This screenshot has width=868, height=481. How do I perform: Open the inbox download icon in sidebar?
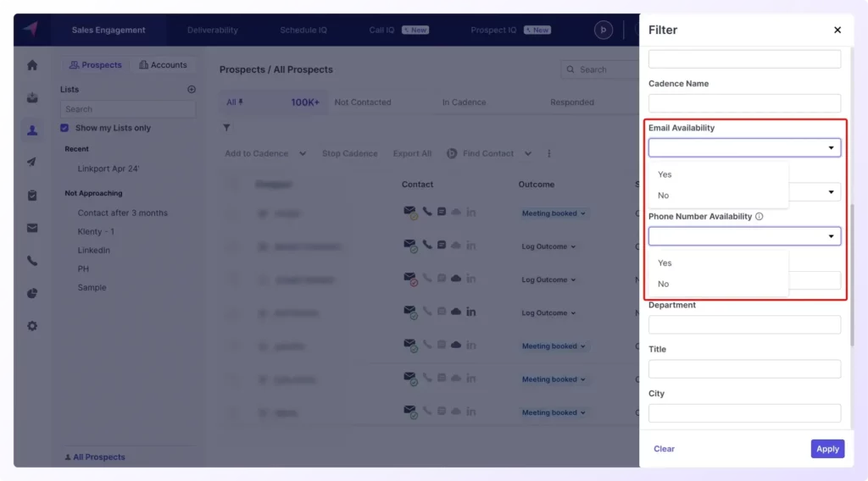[x=32, y=98]
